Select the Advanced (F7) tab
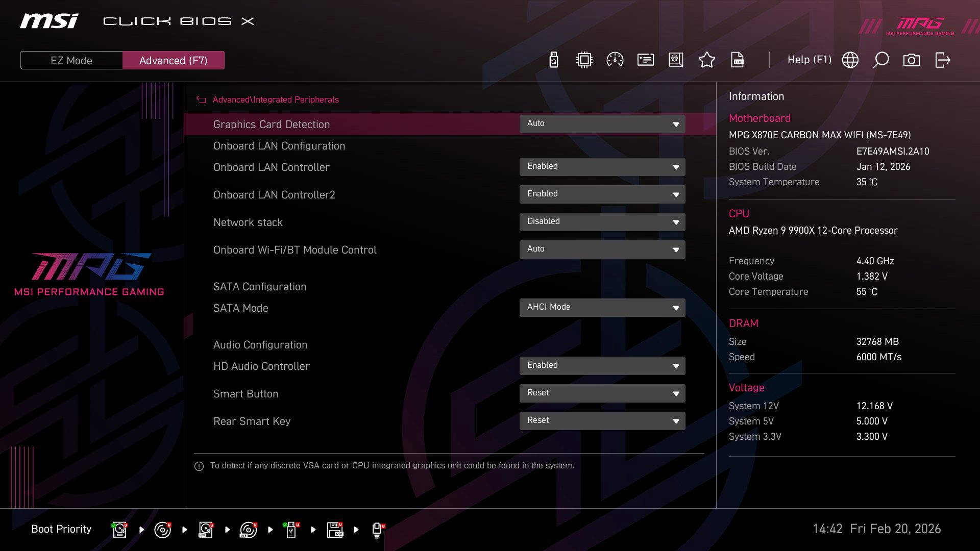Image resolution: width=980 pixels, height=551 pixels. 174,60
